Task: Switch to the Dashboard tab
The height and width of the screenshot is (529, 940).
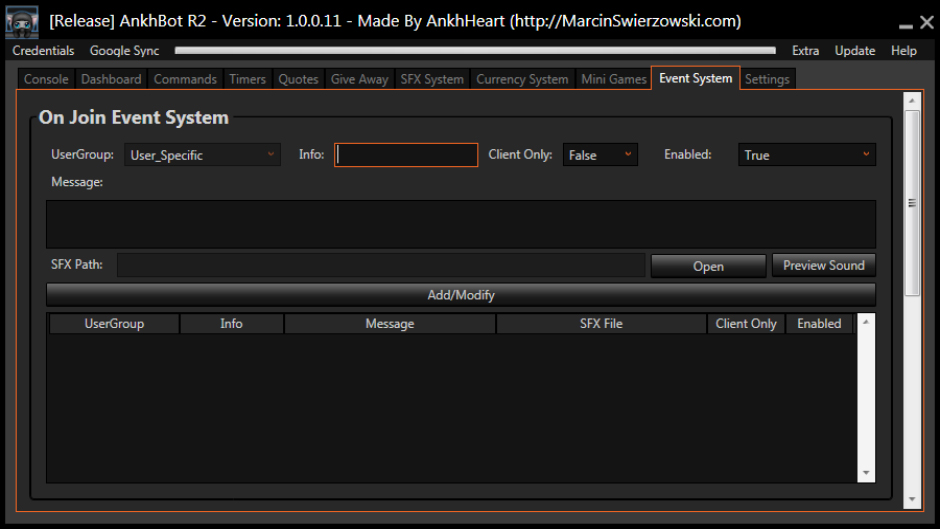Action: 111,79
